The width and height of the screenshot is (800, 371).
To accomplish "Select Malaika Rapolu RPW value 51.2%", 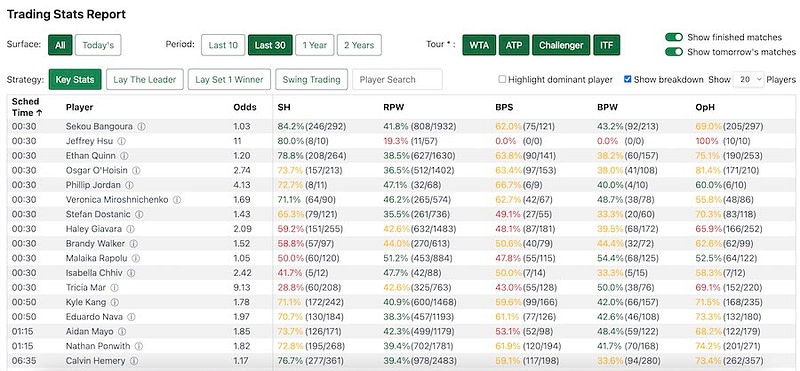I will 396,258.
